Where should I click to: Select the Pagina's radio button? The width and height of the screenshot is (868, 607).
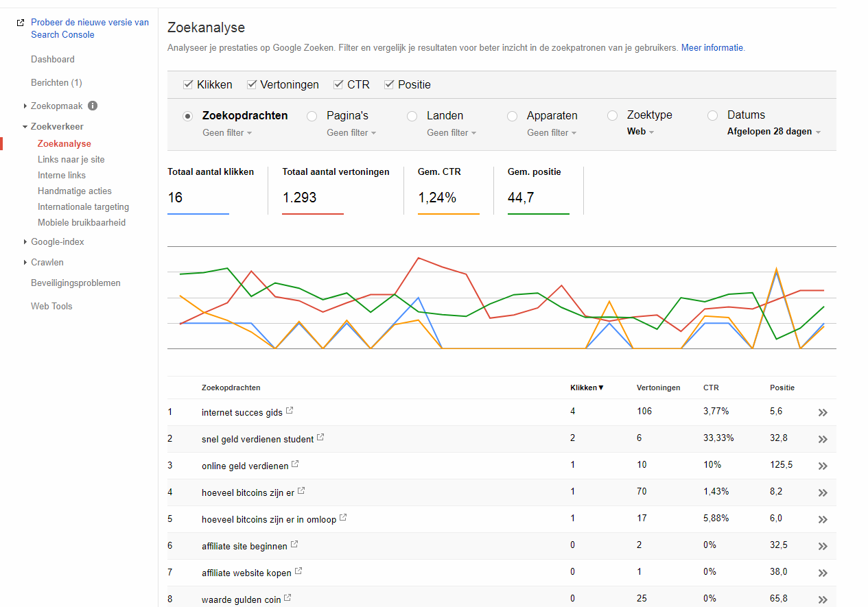pyautogui.click(x=312, y=116)
